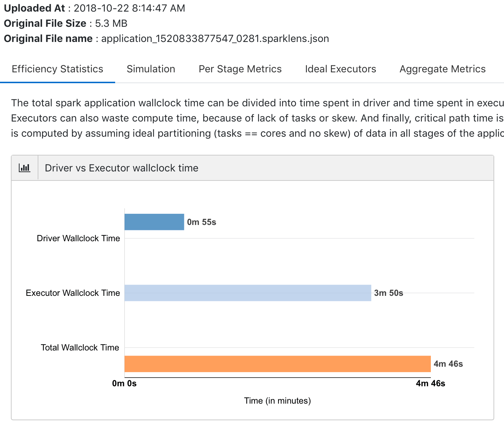The width and height of the screenshot is (504, 434).
Task: Click the Time (in minutes) axis title
Action: point(277,401)
